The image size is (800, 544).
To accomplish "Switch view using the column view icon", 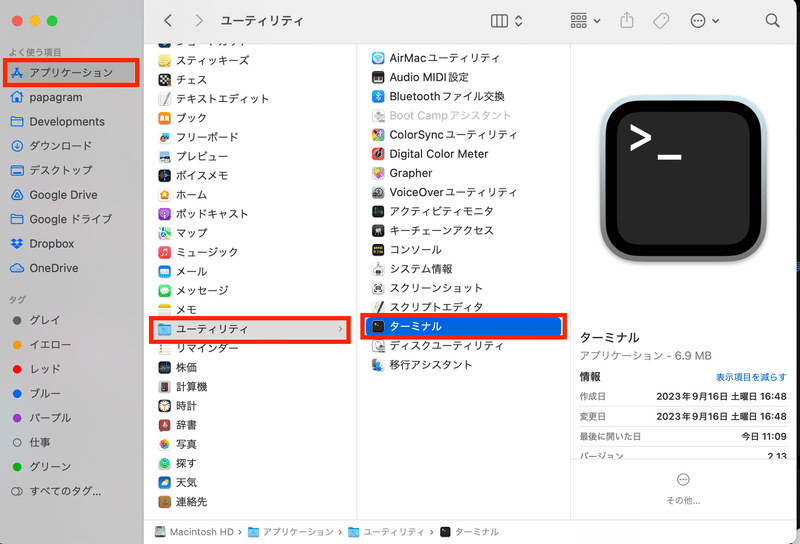I will click(x=499, y=20).
